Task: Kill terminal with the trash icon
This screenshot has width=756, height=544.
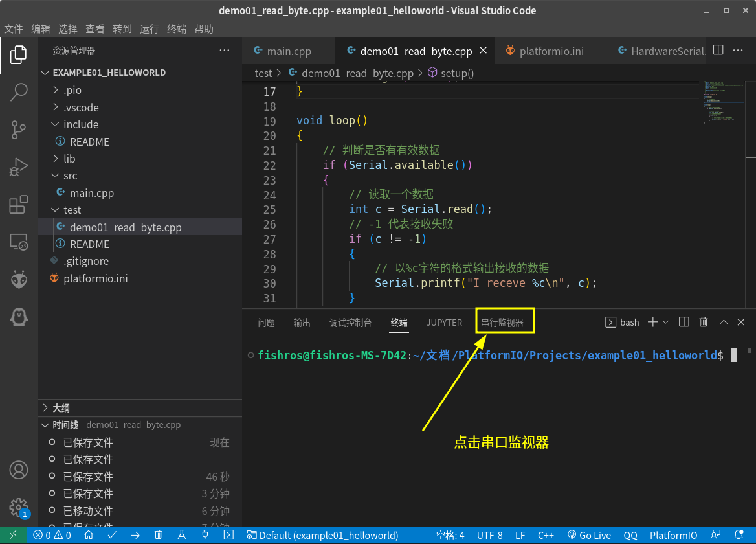Action: click(x=704, y=323)
